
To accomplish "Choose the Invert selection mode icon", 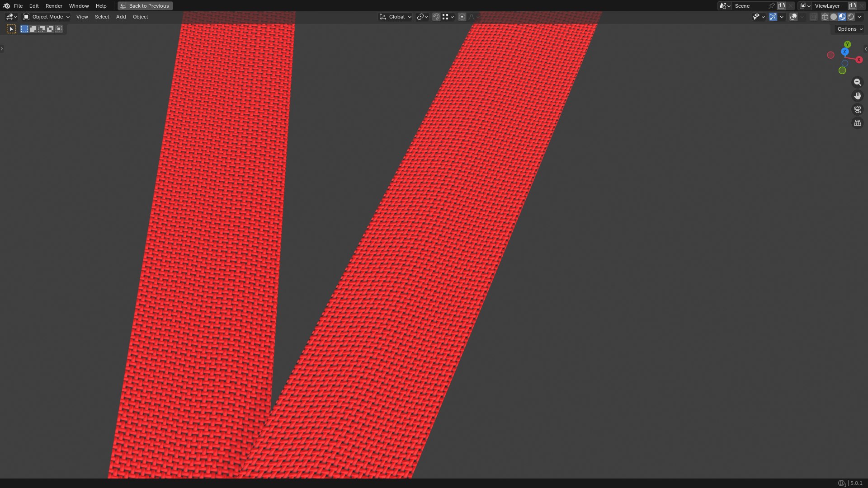I will tap(50, 29).
